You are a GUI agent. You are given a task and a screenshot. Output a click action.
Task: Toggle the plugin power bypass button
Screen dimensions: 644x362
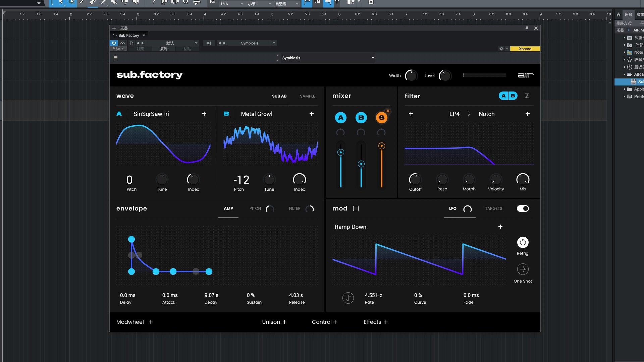click(x=114, y=43)
